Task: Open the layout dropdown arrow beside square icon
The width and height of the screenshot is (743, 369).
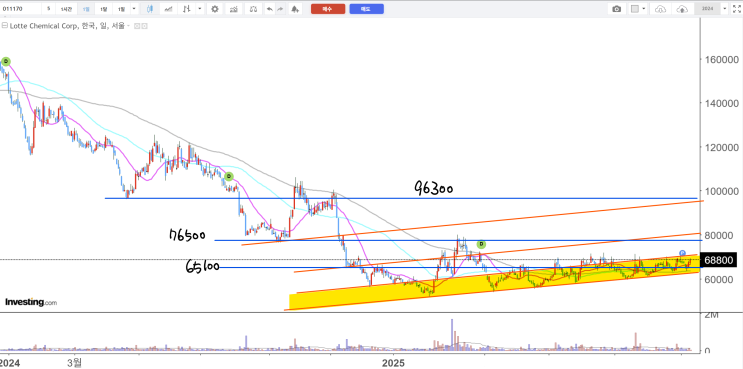Action: [x=644, y=9]
